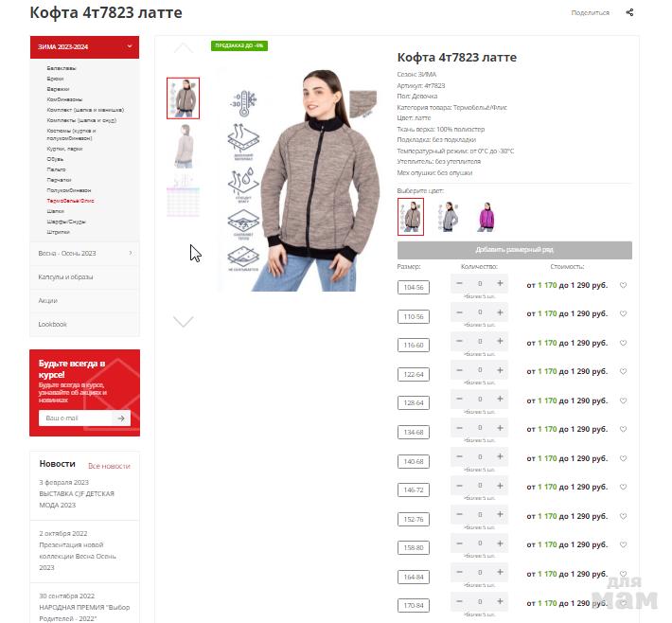Image resolution: width=672 pixels, height=623 pixels.
Task: Click the Ваш e-mail input field
Action: click(x=75, y=418)
